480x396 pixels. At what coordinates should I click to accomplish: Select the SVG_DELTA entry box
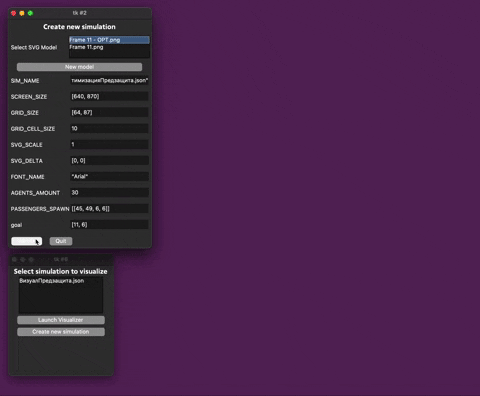(109, 160)
